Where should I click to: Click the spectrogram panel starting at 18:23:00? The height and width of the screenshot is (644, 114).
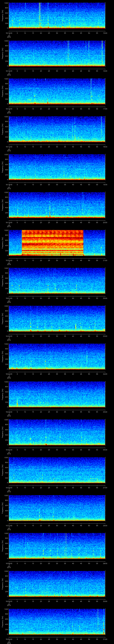point(57,356)
